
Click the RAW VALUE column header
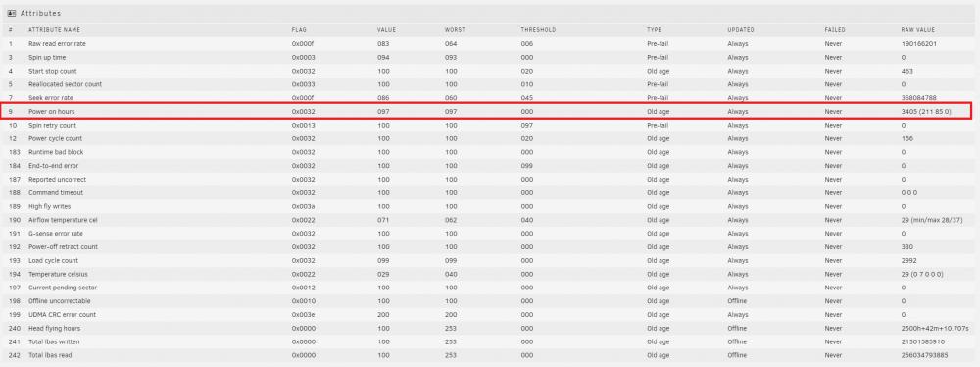click(918, 30)
